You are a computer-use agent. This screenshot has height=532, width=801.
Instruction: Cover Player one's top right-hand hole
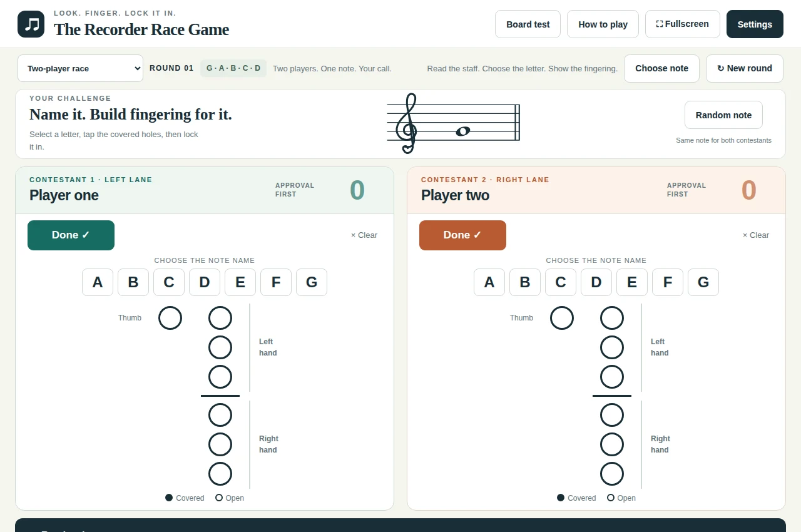point(220,415)
